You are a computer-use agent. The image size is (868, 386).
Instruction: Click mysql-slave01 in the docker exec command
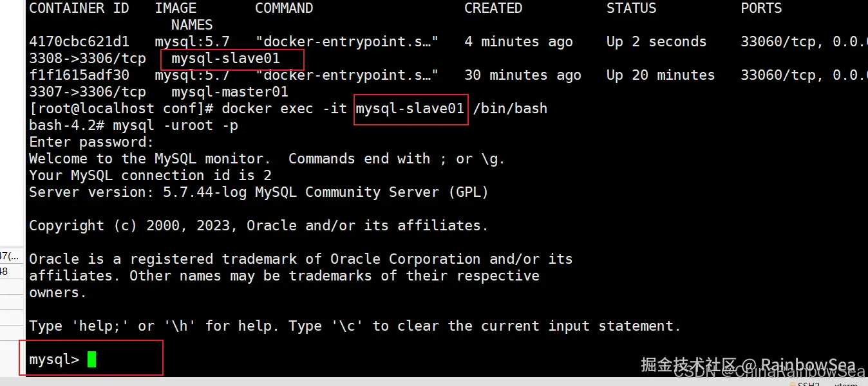[x=410, y=109]
